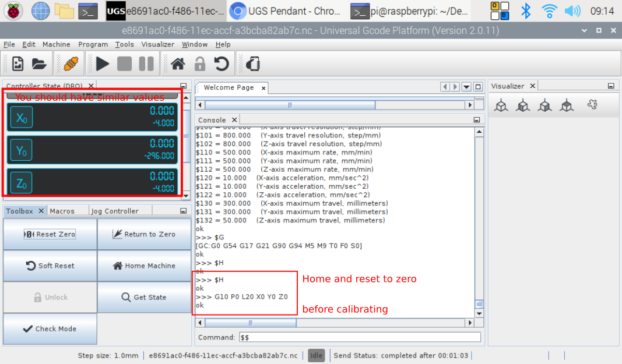Stop the gcode stream

[124, 64]
